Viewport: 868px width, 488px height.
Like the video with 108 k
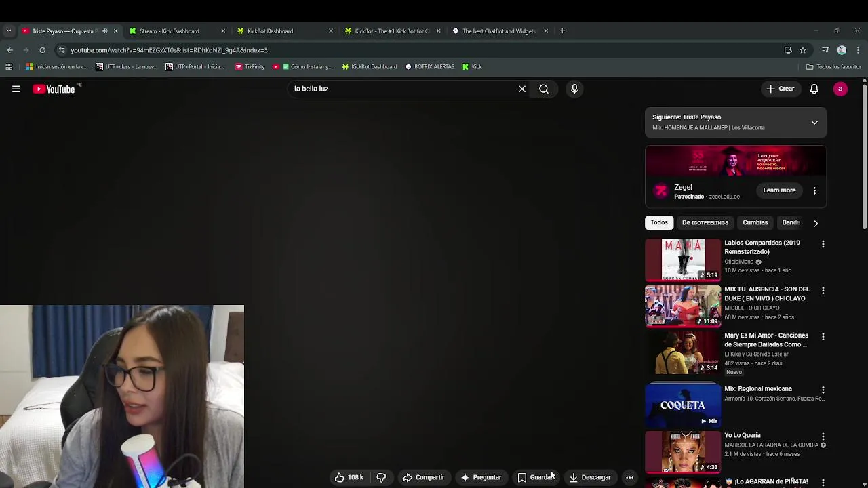coord(349,477)
